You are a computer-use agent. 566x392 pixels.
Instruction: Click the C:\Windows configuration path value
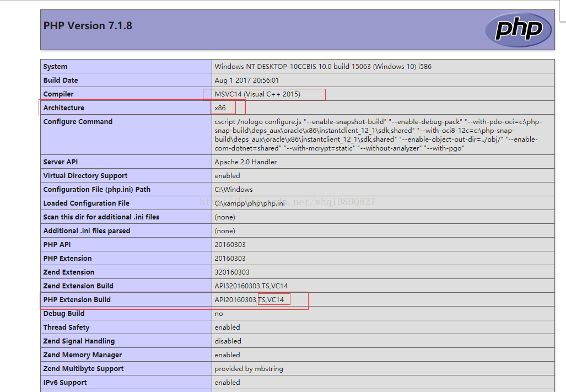[234, 190]
